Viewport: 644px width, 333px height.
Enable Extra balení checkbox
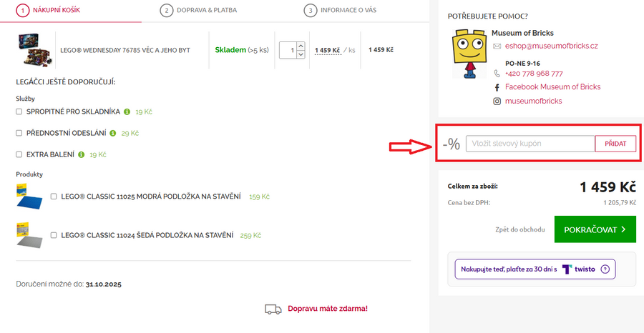19,154
